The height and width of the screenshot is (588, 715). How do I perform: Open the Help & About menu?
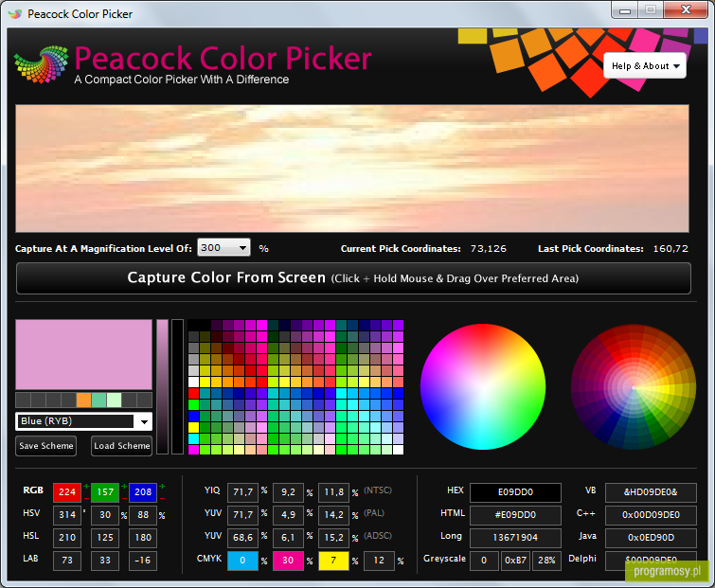pyautogui.click(x=645, y=65)
